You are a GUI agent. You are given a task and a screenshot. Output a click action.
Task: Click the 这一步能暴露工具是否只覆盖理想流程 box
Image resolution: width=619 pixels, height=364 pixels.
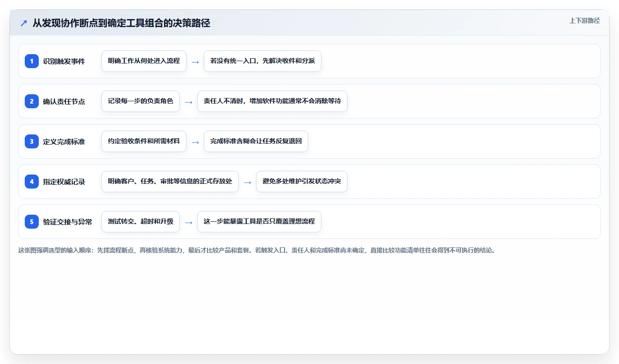coord(259,222)
